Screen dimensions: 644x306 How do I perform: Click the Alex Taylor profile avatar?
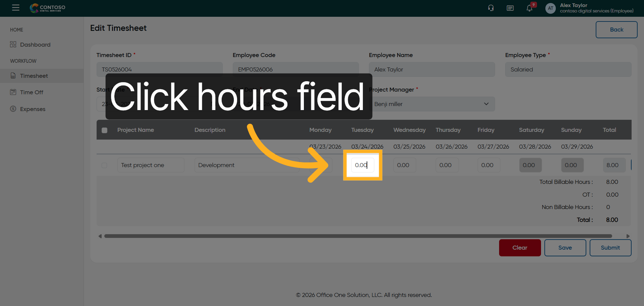(550, 8)
